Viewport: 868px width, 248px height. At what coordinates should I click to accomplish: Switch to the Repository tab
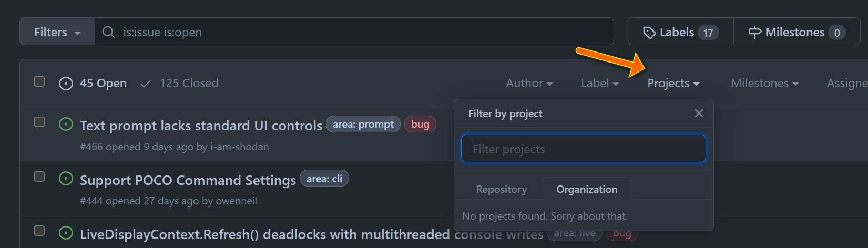click(501, 189)
